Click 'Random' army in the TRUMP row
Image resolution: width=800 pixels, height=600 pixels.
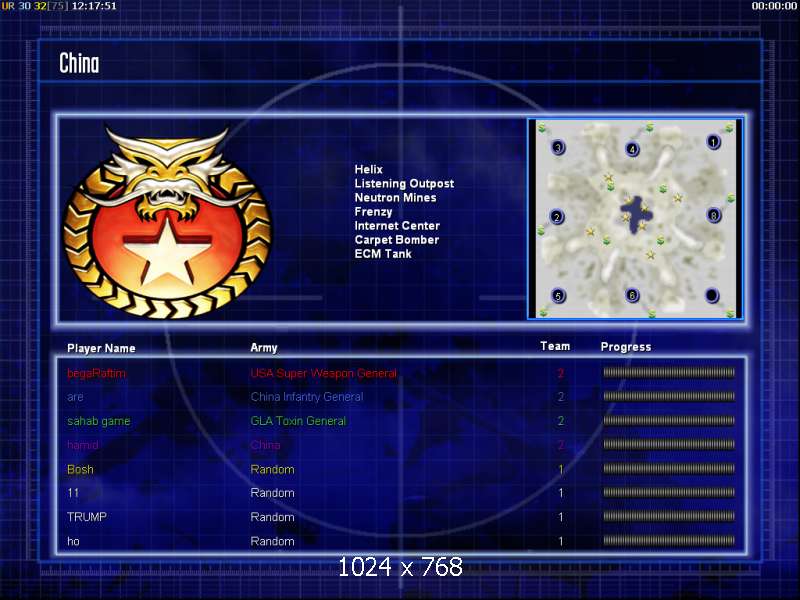[272, 517]
